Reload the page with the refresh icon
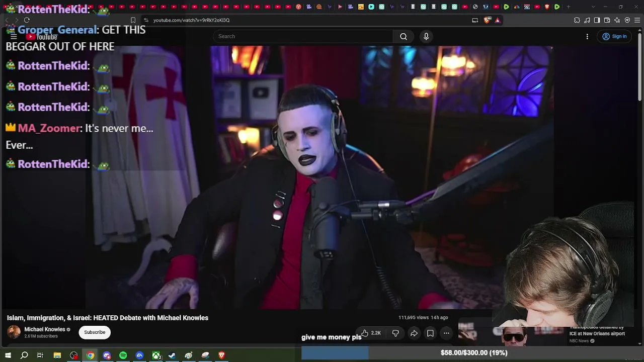 point(27,20)
